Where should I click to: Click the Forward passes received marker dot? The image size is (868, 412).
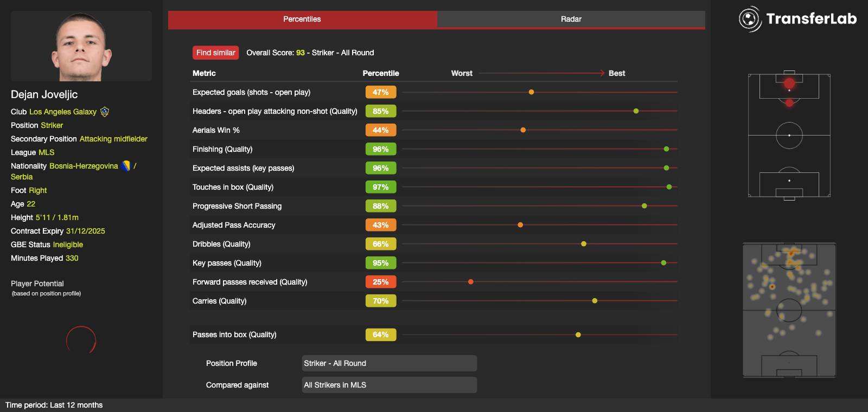[x=471, y=282]
